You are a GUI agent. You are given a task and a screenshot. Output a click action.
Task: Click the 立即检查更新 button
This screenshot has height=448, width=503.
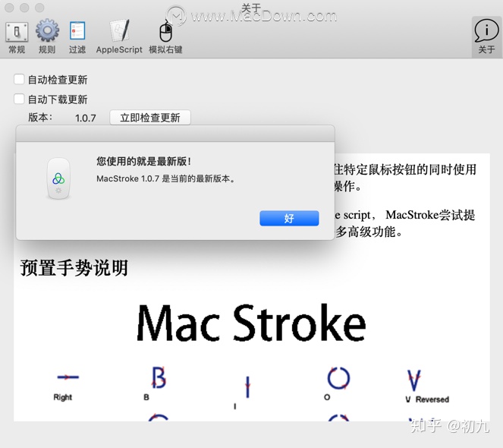150,118
